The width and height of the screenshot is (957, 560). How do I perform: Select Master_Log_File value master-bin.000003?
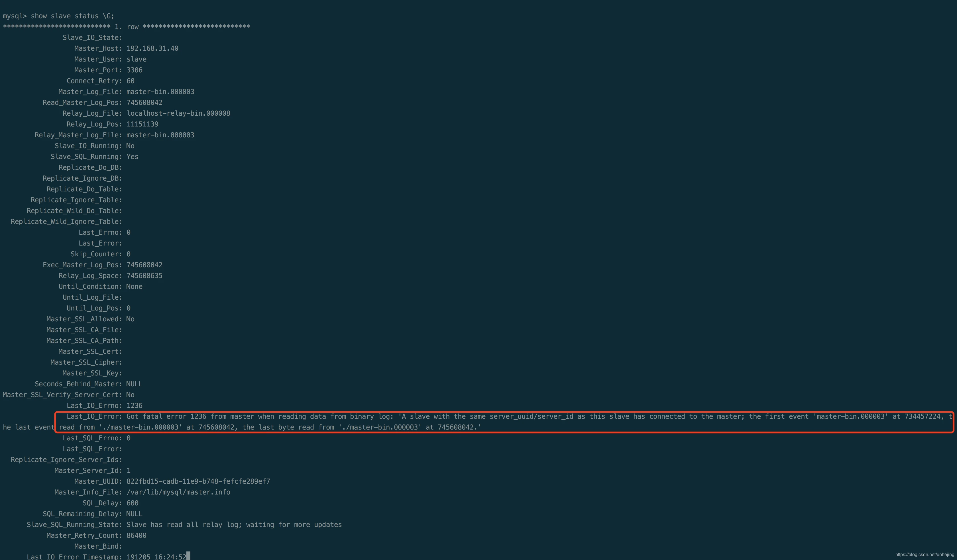click(x=160, y=91)
